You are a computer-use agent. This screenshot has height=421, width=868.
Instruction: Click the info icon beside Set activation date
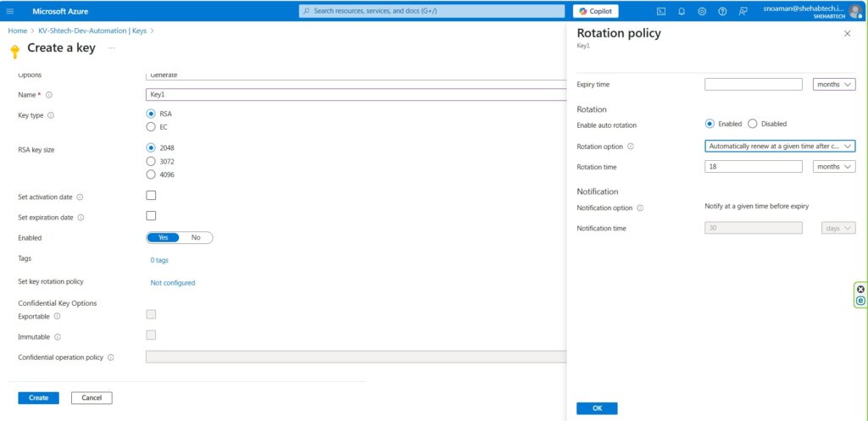coord(80,197)
